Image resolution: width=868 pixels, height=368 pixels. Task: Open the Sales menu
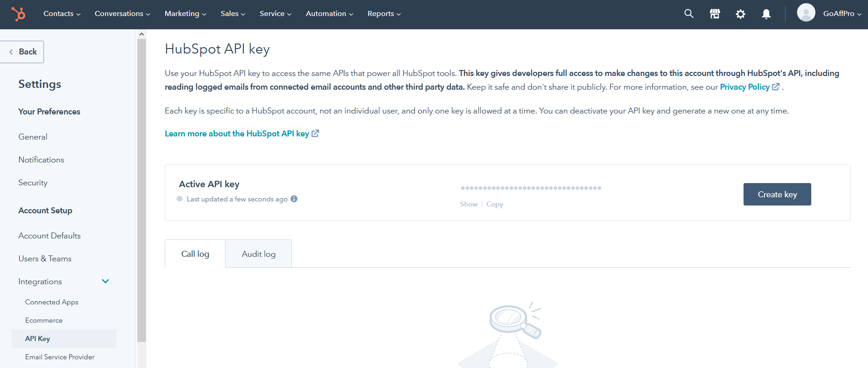[233, 14]
